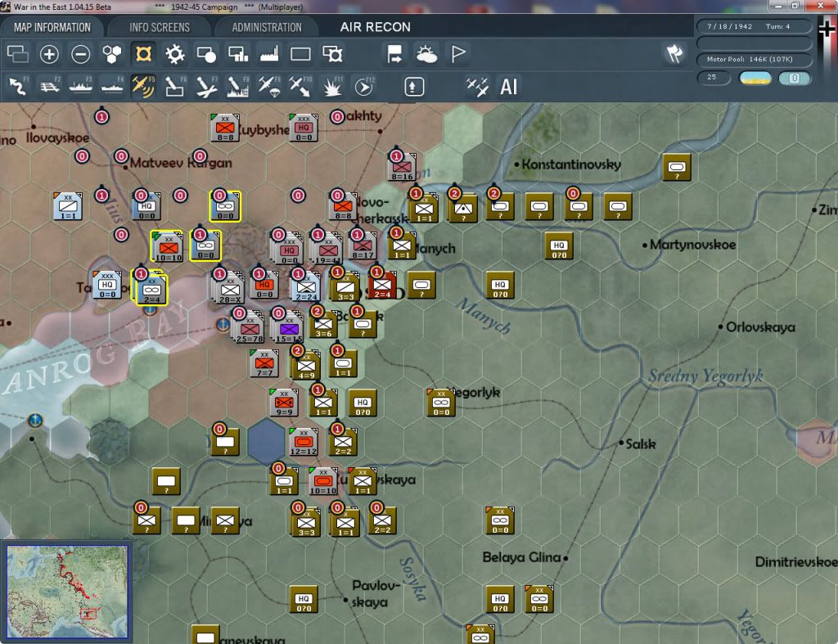
Task: Click the active Air Recon (F5) icon
Action: click(143, 87)
